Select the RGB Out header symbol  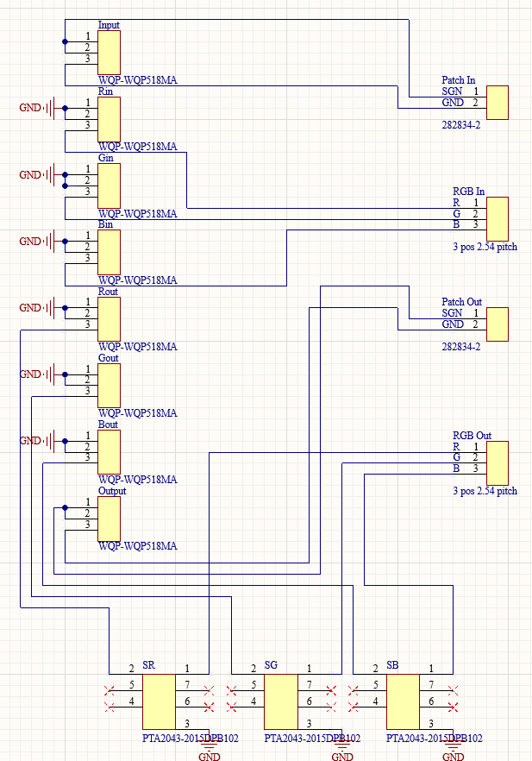[498, 463]
